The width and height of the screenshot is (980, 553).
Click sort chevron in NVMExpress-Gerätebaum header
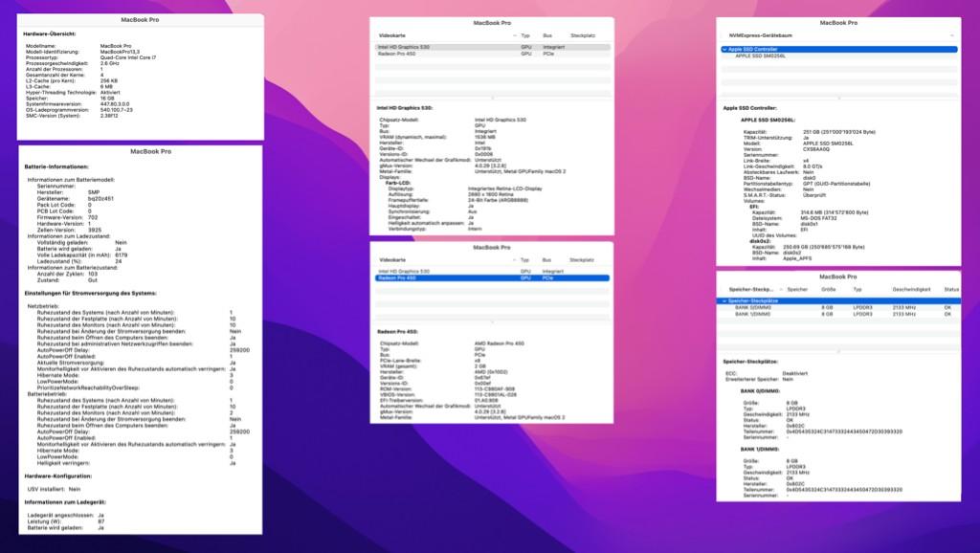pyautogui.click(x=952, y=35)
